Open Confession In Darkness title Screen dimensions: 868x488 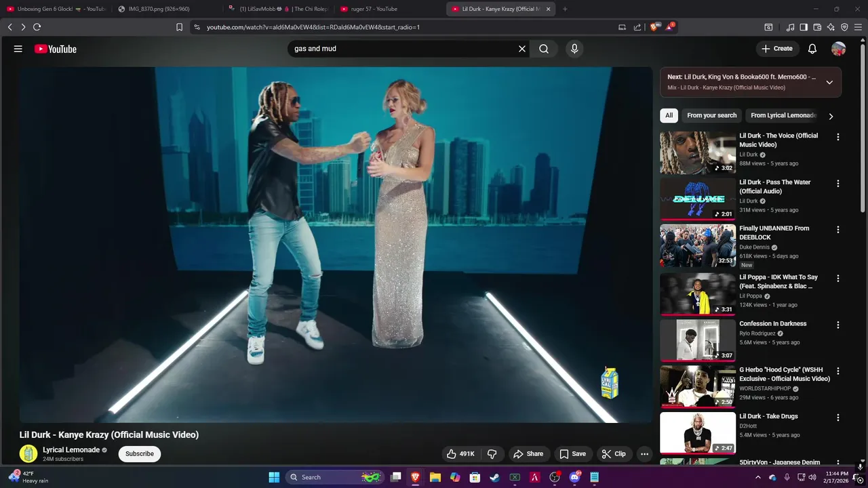click(x=773, y=324)
